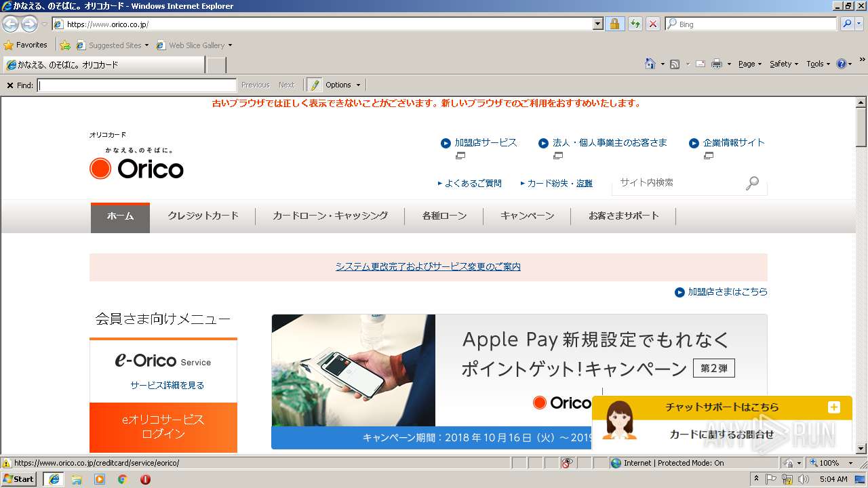868x488 pixels.
Task: Click the browser Forward arrow button
Action: (29, 24)
